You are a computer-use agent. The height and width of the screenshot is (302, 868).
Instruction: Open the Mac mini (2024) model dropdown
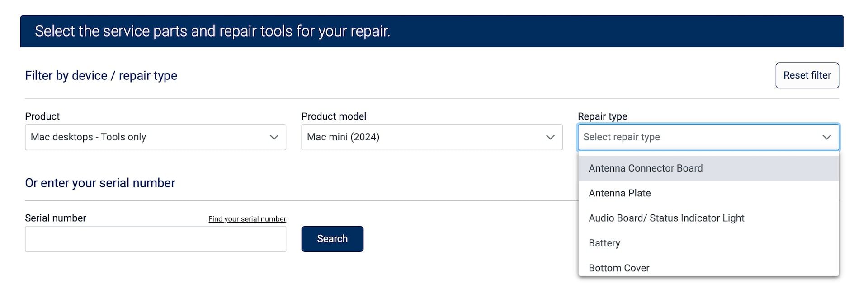432,137
